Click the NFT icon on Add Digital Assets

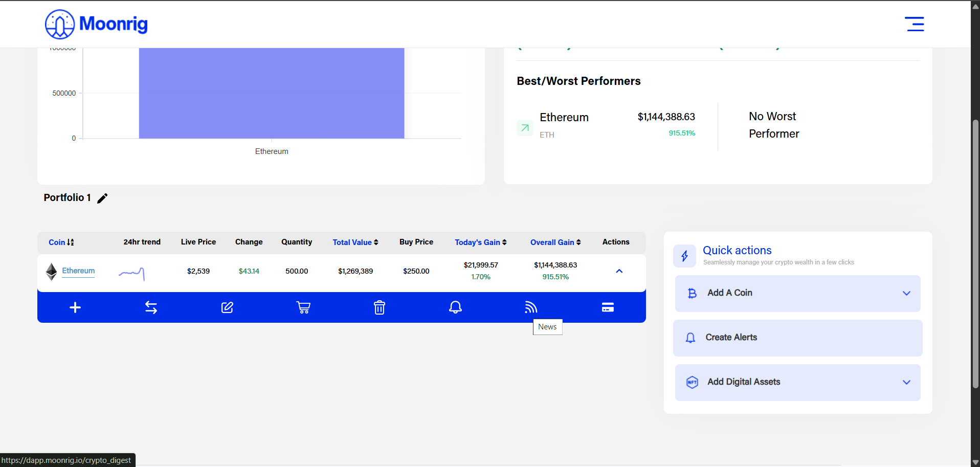click(x=692, y=382)
